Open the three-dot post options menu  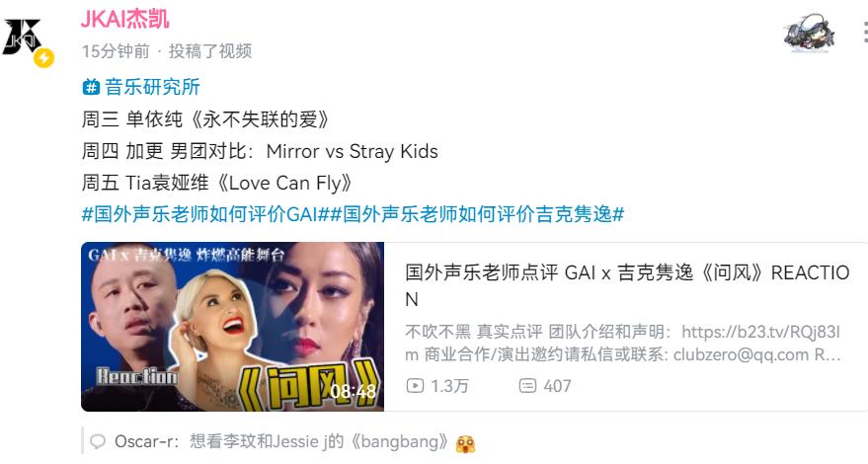[x=865, y=34]
